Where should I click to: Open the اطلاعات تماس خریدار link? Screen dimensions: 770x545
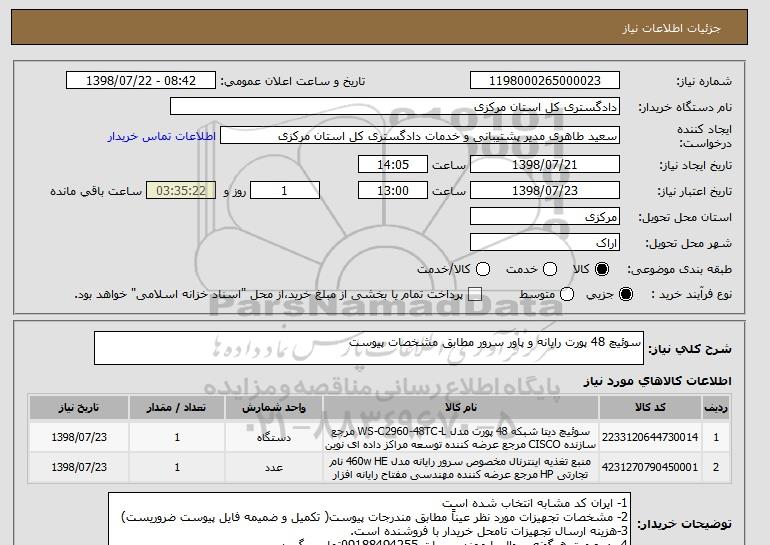pos(162,136)
